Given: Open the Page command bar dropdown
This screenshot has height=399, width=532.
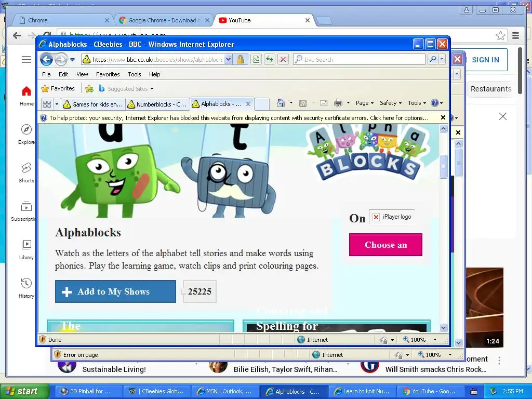Looking at the screenshot, I should [x=364, y=103].
